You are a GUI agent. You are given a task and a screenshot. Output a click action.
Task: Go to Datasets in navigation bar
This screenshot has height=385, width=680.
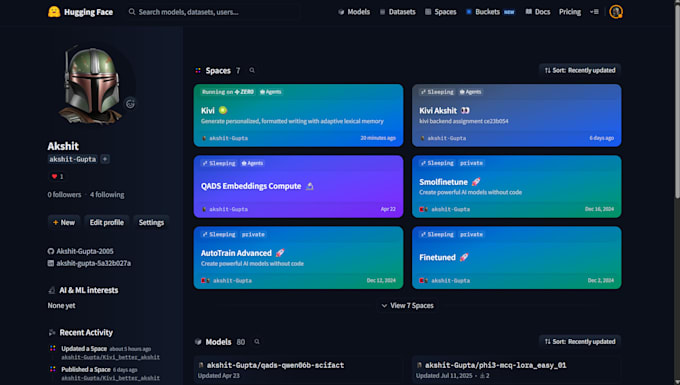[398, 12]
